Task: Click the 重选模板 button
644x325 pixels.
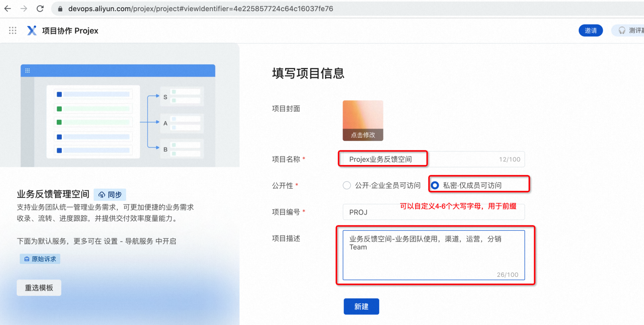Action: (39, 288)
